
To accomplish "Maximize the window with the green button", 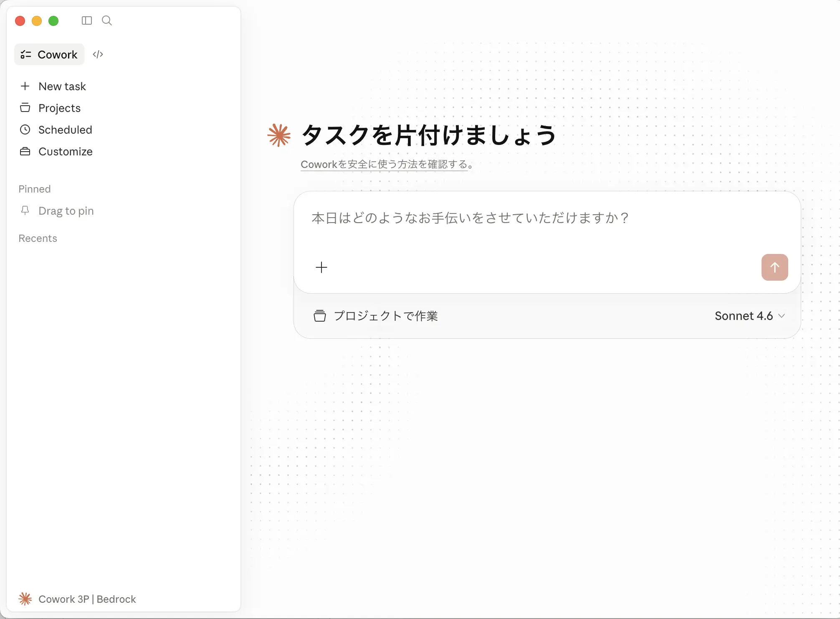I will point(53,21).
